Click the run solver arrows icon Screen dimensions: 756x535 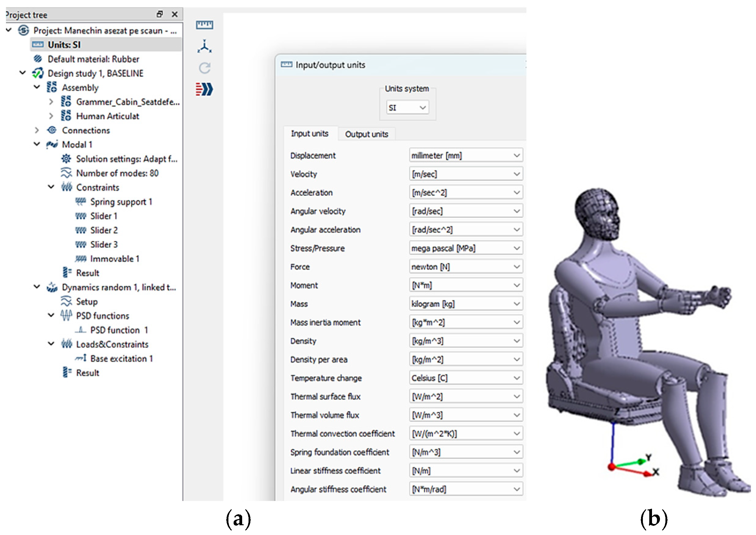click(204, 89)
